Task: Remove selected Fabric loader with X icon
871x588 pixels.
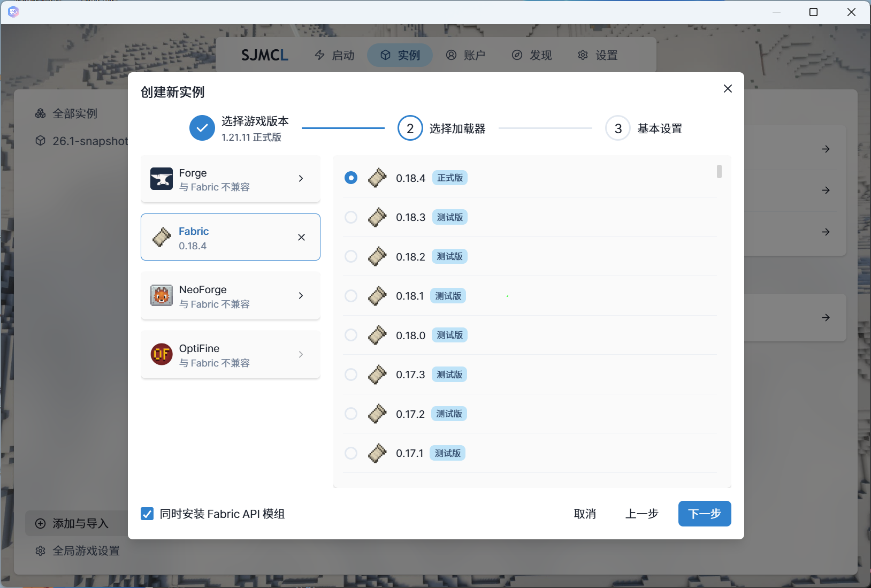Action: pyautogui.click(x=301, y=237)
